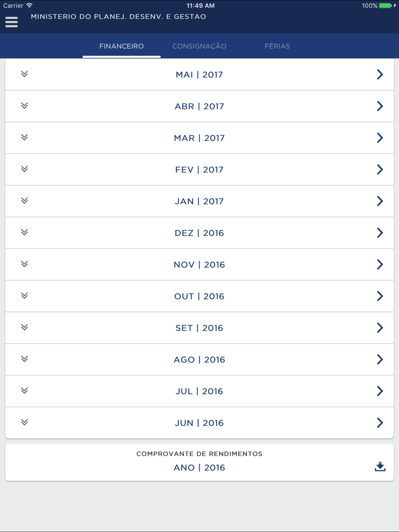399x532 pixels.
Task: Select the Financeiro tab
Action: point(121,46)
